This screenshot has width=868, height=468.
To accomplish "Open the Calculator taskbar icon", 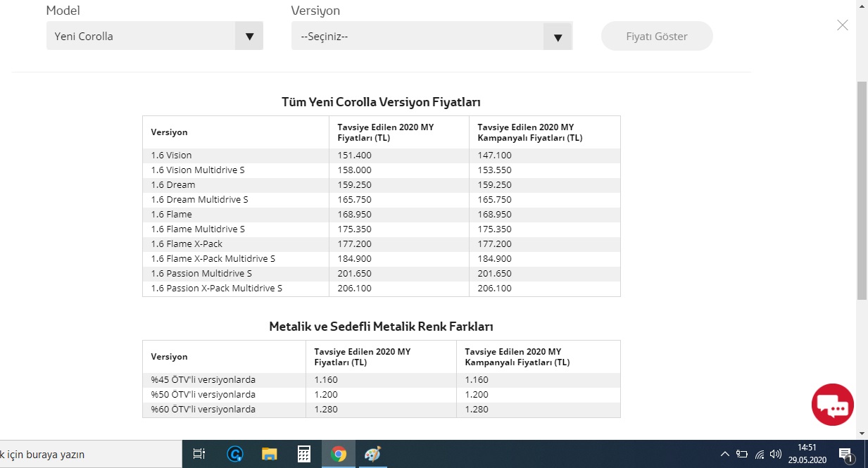I will (x=303, y=455).
